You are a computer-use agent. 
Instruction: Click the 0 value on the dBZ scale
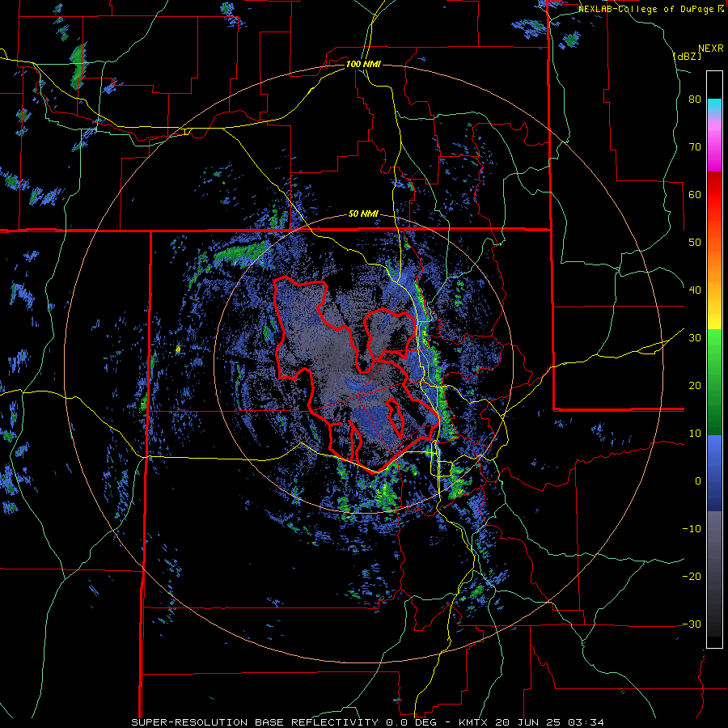click(698, 481)
